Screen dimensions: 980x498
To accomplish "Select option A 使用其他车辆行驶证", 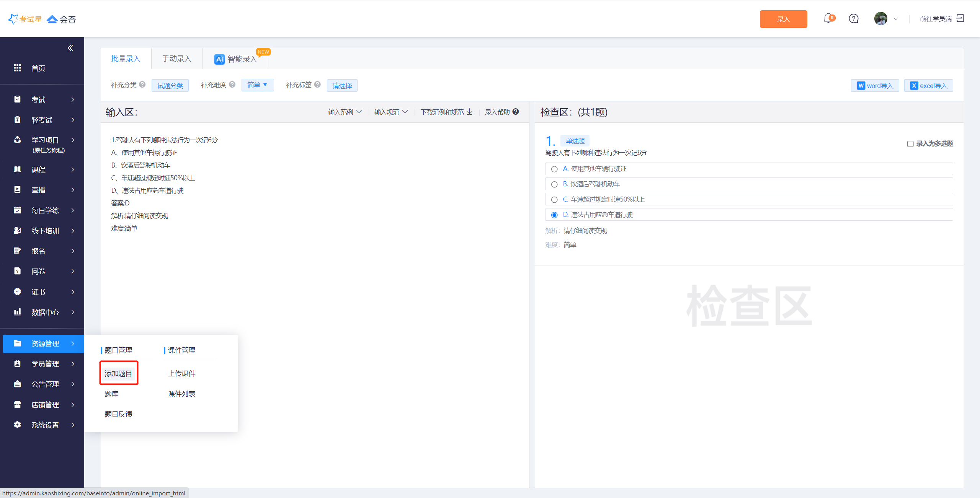I will 554,169.
